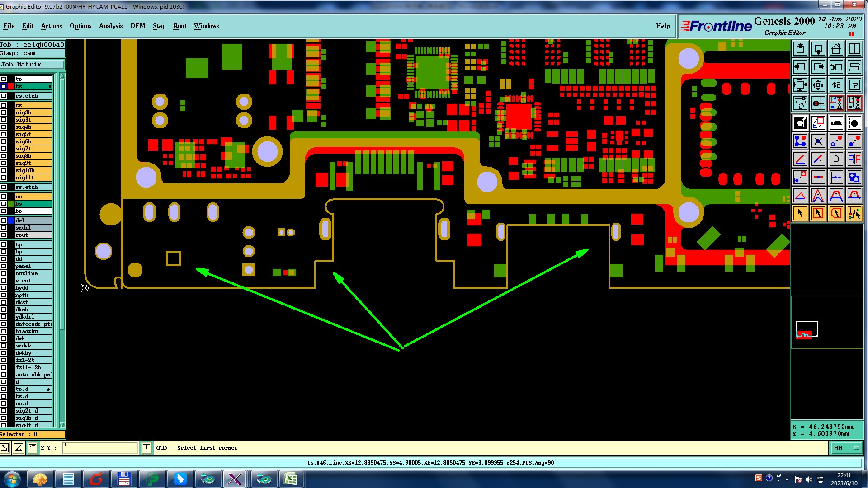
Task: Open the wrench and palette settings icon
Action: (x=800, y=103)
